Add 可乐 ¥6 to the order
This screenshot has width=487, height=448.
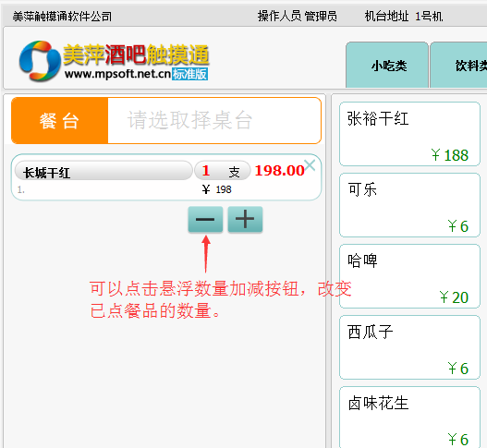tap(409, 205)
